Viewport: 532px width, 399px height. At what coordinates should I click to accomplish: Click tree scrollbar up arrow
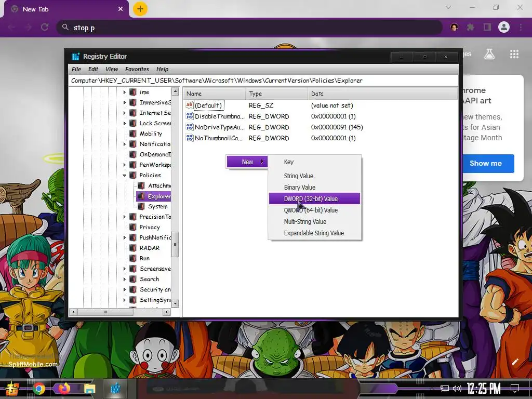coord(175,91)
